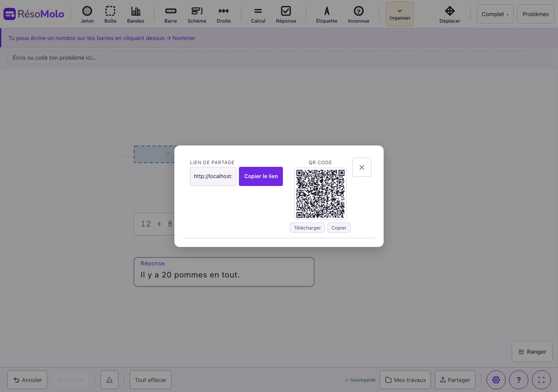Viewport: 558px width, 392px height.
Task: Select the Bandes tool
Action: 136,14
